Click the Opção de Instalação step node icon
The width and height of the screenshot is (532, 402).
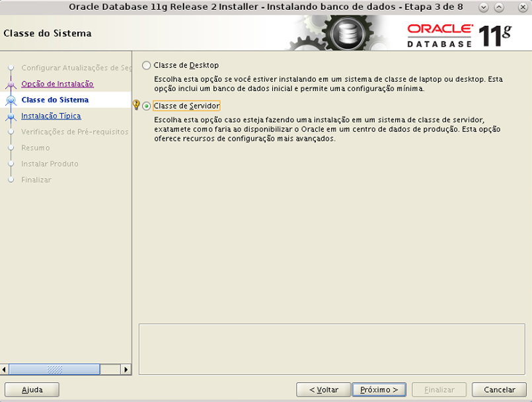click(x=11, y=84)
